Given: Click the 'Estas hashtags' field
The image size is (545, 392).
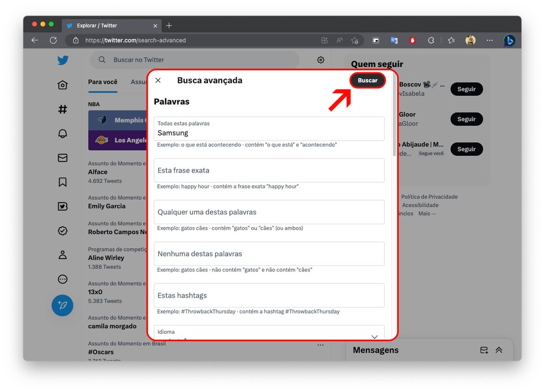Looking at the screenshot, I should 269,296.
